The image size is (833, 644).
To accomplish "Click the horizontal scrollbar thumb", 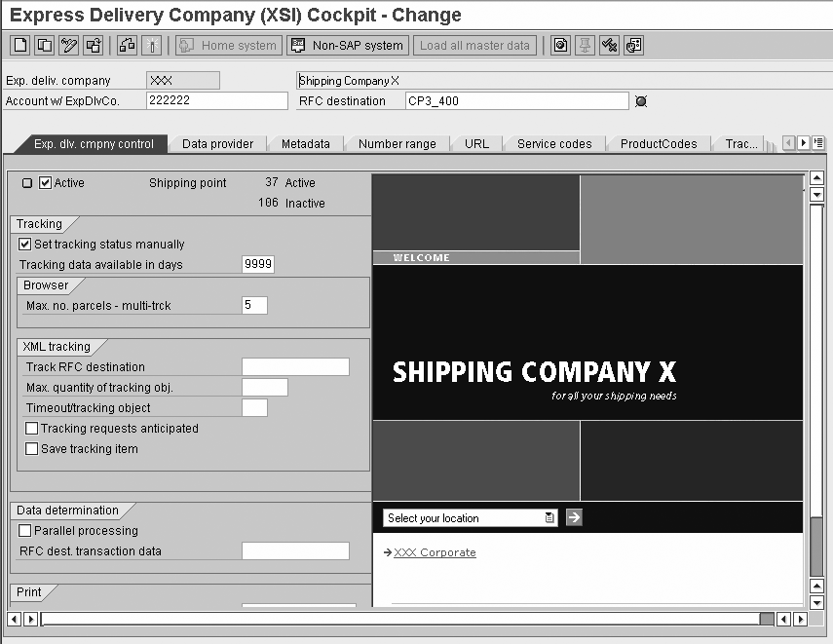I will 767,619.
